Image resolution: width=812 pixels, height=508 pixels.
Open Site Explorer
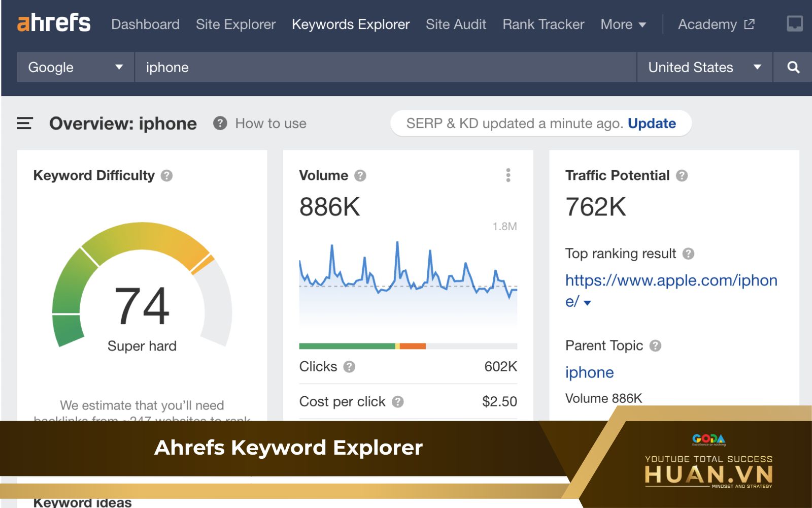click(235, 24)
